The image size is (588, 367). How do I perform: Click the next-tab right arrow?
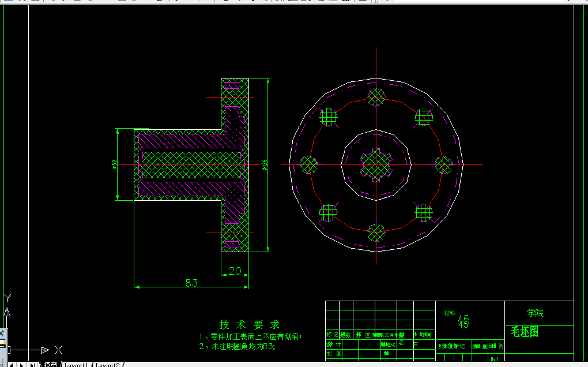point(22,365)
